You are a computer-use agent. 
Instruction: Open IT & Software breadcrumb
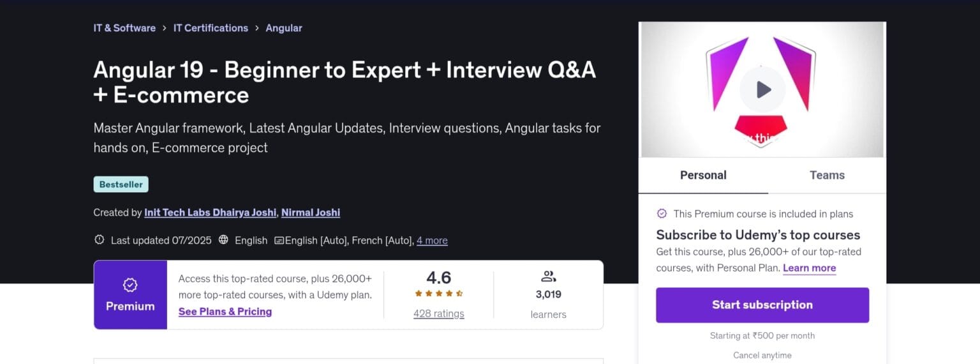[x=124, y=28]
